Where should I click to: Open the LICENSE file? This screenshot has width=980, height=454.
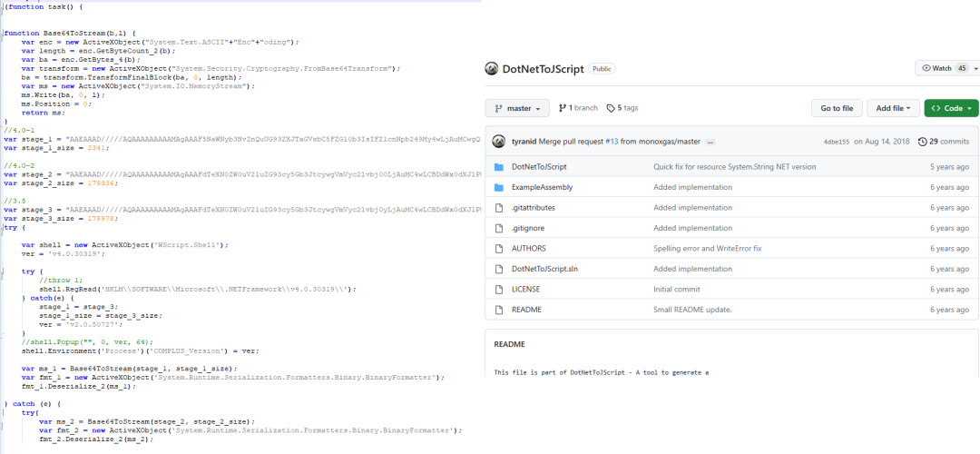525,290
